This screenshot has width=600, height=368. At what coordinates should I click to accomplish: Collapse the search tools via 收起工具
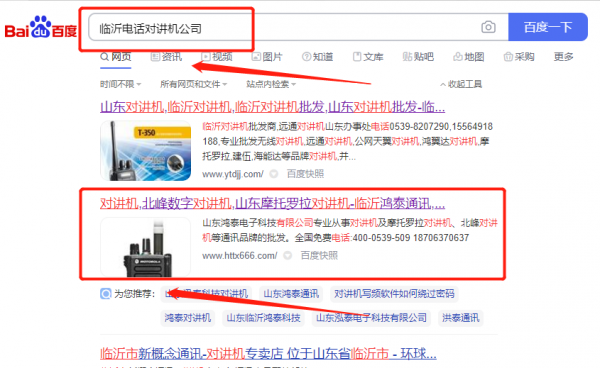[461, 84]
